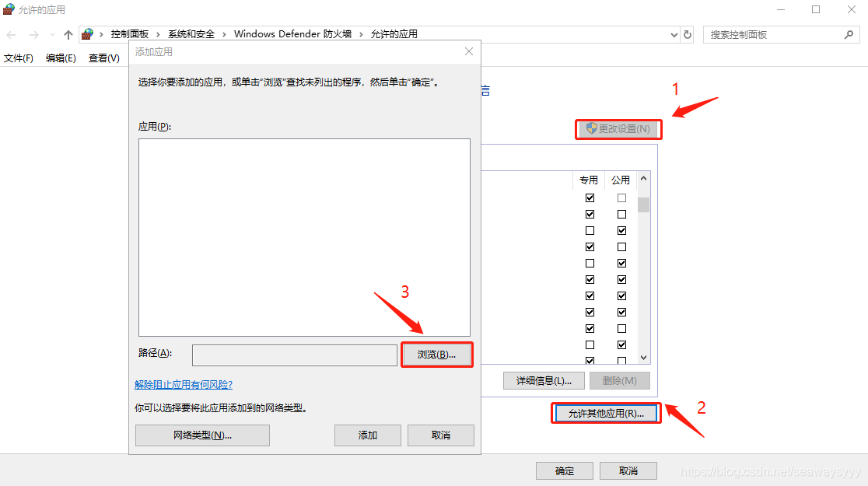868x486 pixels.
Task: Confirm with 确定 in the main window
Action: coord(565,471)
